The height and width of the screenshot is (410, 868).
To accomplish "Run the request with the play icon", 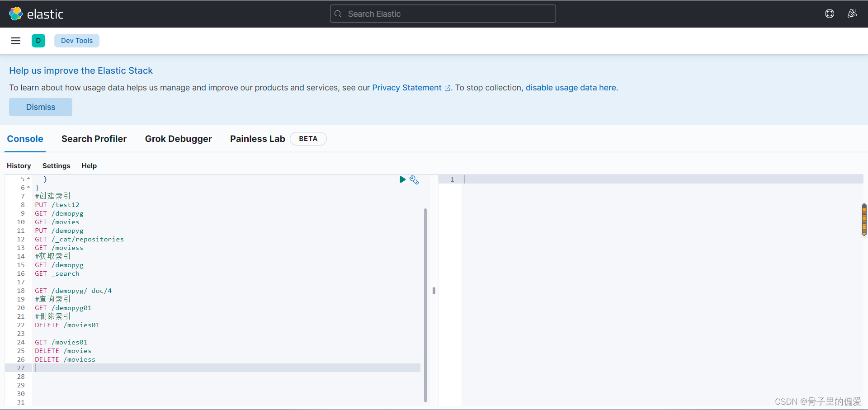I will coord(402,179).
